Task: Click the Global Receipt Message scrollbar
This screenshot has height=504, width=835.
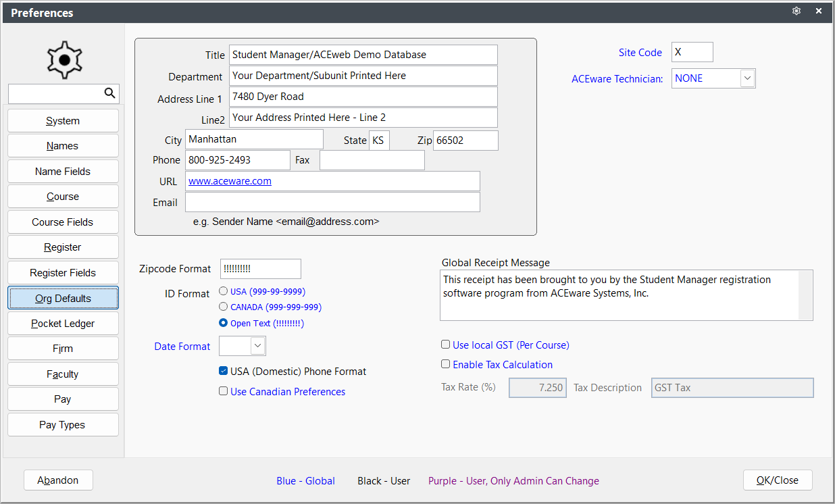Action: [x=805, y=295]
